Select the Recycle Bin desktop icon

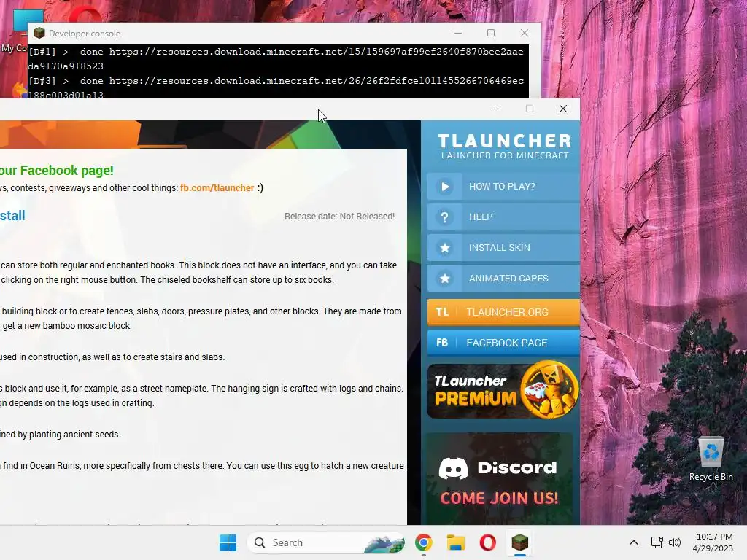point(711,459)
